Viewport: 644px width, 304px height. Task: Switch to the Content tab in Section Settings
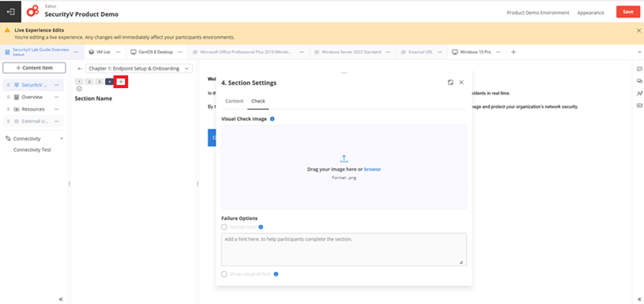point(234,101)
